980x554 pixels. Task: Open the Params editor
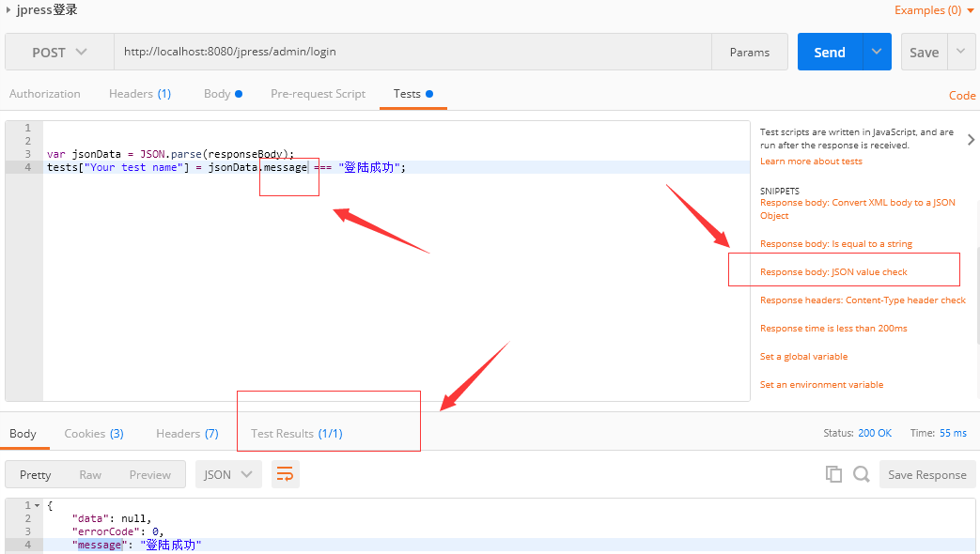click(750, 53)
